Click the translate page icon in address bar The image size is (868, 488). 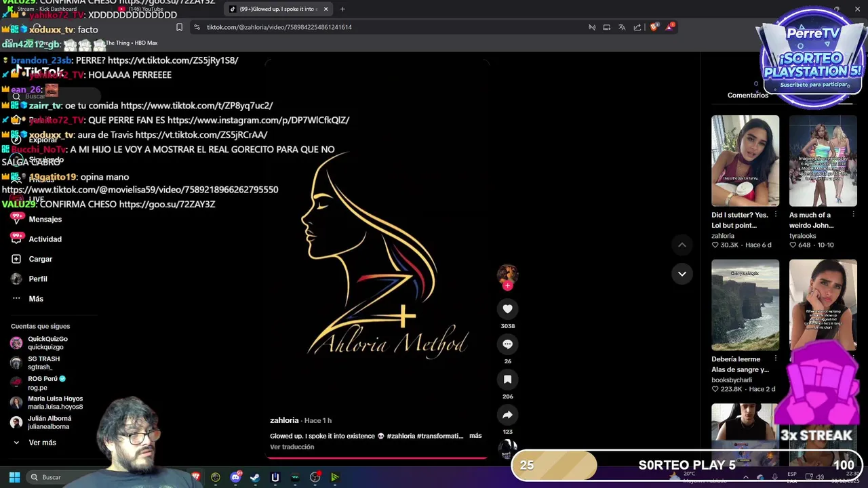click(622, 27)
